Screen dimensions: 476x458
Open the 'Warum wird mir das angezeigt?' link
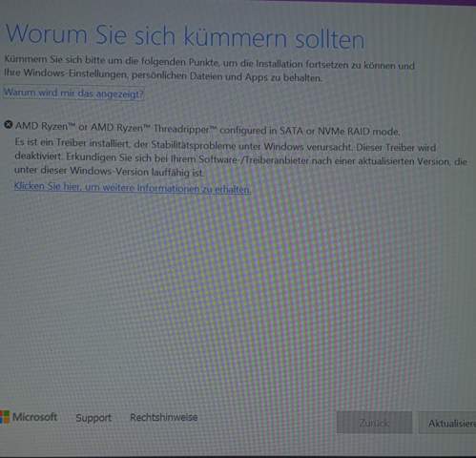point(73,94)
